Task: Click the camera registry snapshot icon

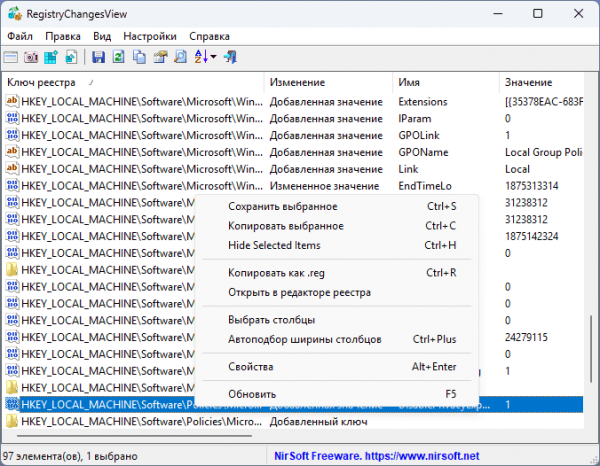Action: coord(31,57)
